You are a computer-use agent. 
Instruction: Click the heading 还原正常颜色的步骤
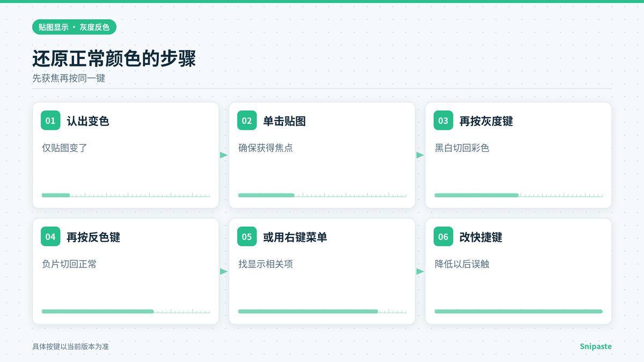click(114, 58)
